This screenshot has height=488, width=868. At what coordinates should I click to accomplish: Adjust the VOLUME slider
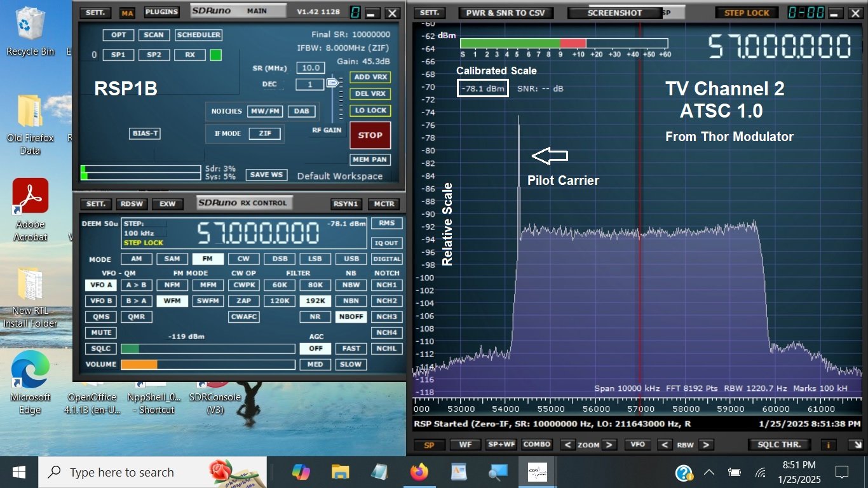(x=208, y=365)
